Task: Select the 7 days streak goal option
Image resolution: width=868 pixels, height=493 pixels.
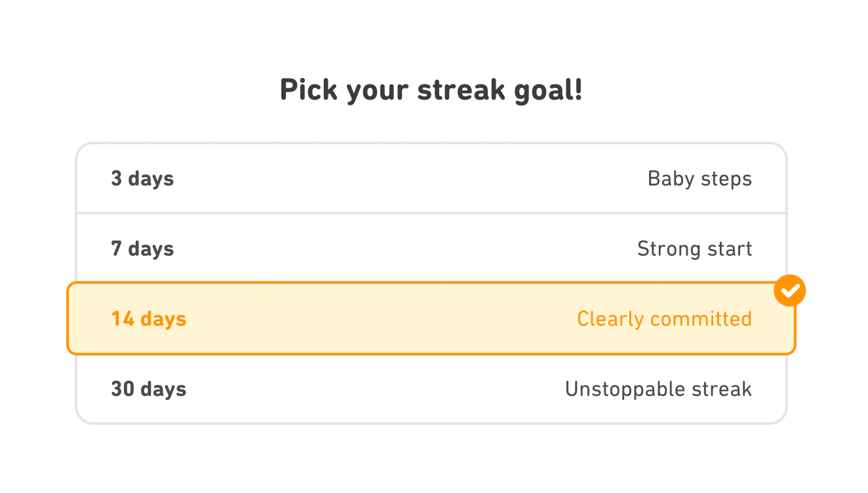Action: [431, 248]
